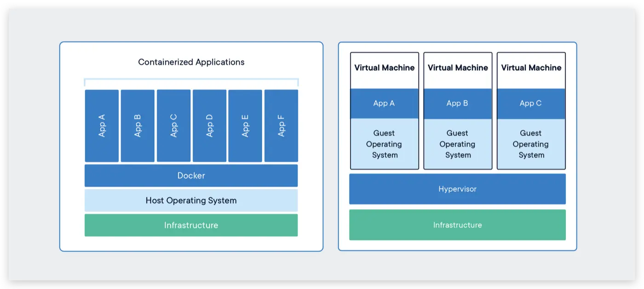This screenshot has width=644, height=289.
Task: Select the vertical App B container block
Action: tap(138, 125)
